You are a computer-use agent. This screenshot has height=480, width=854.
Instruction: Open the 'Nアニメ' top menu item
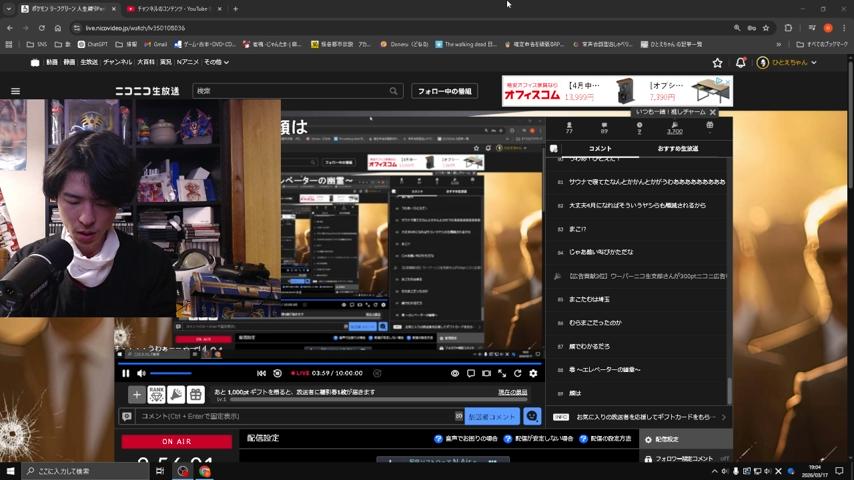(187, 62)
